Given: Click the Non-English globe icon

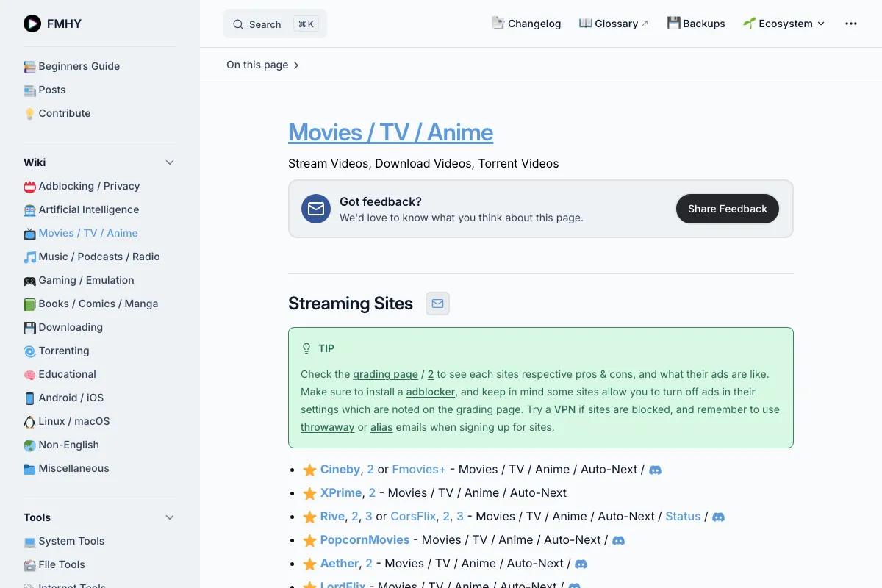Looking at the screenshot, I should 29,445.
